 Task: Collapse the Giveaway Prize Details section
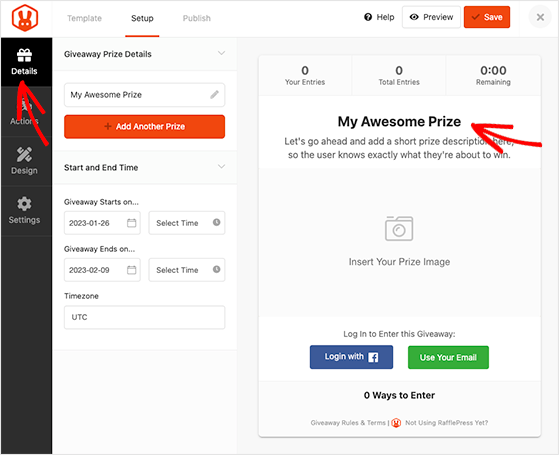(221, 53)
